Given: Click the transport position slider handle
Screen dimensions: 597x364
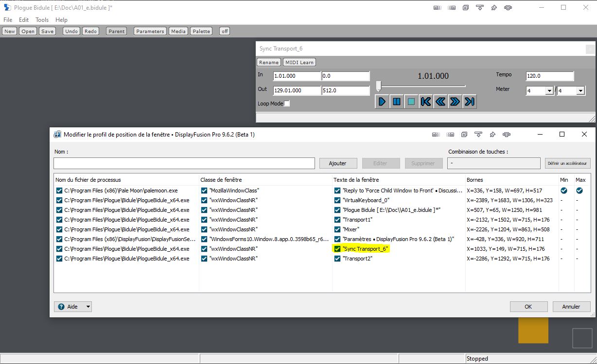Looking at the screenshot, I should click(x=379, y=86).
